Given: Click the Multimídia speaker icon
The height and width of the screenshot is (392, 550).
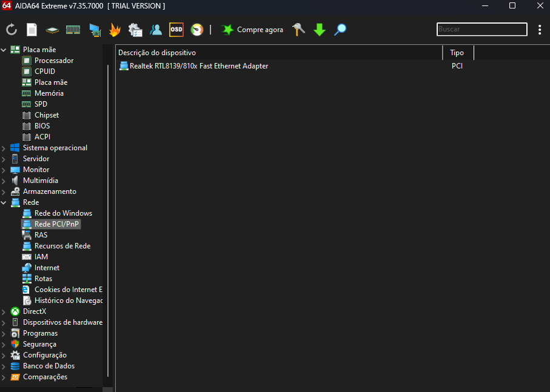Looking at the screenshot, I should 15,181.
